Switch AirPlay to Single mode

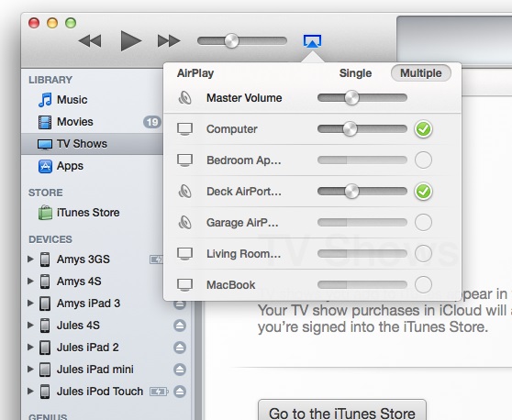[x=355, y=73]
